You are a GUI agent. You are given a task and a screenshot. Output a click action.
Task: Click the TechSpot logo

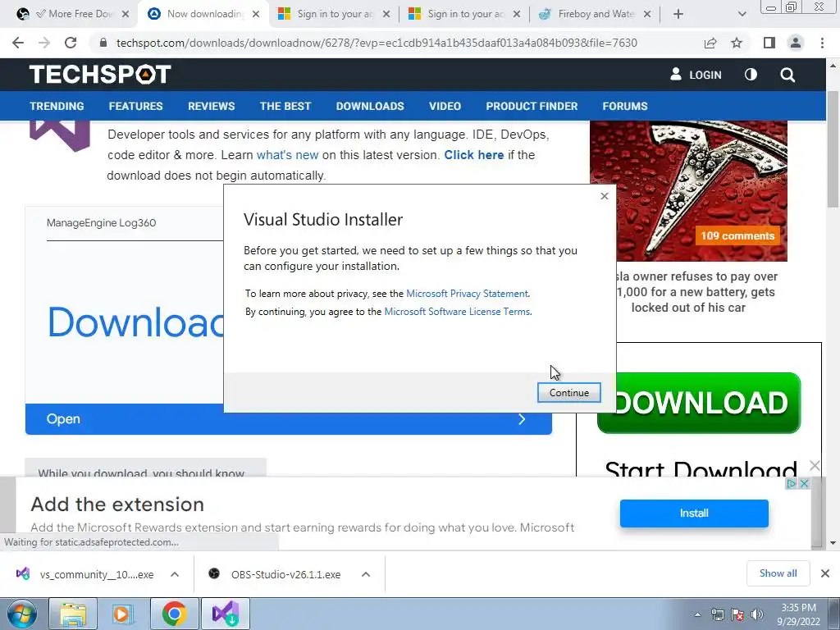(x=100, y=75)
